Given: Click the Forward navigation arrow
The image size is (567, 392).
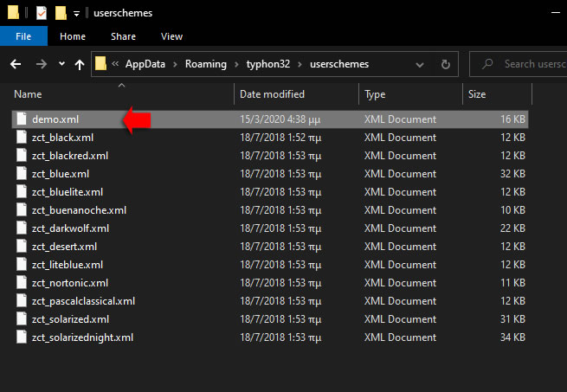Looking at the screenshot, I should point(42,64).
